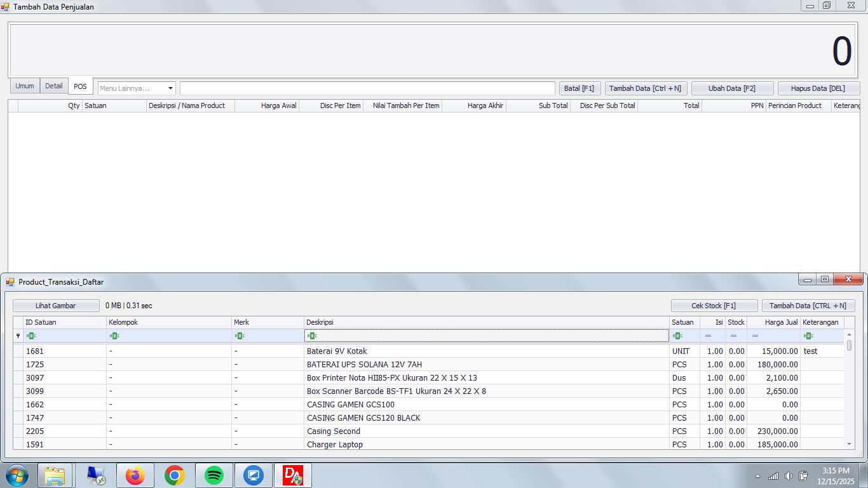Click the Hapus Data [DEL] button

[818, 88]
